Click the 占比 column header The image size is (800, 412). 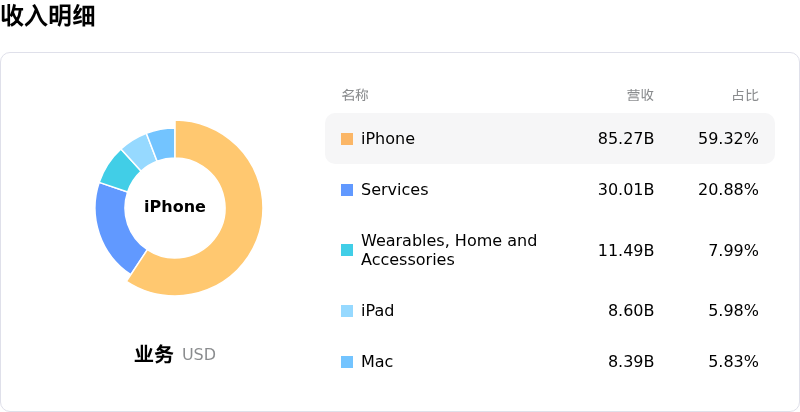point(745,95)
